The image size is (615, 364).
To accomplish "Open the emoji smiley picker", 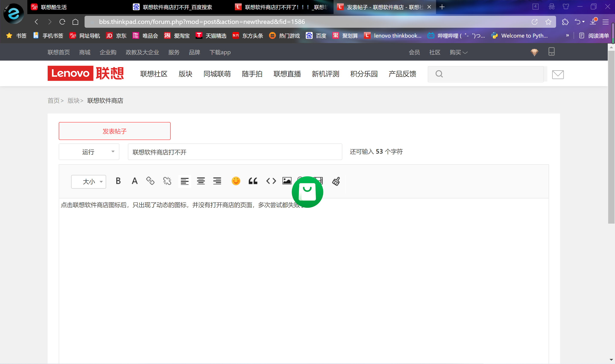I will point(236,181).
